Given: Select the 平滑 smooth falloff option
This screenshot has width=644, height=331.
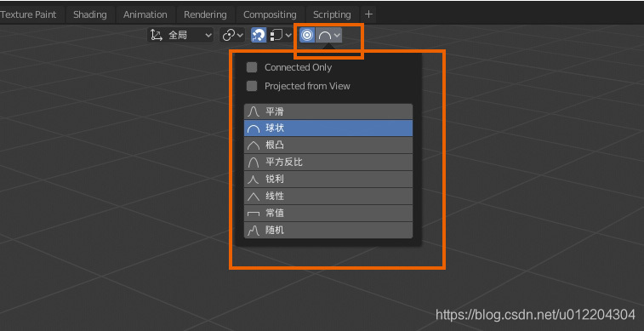Looking at the screenshot, I should click(328, 111).
